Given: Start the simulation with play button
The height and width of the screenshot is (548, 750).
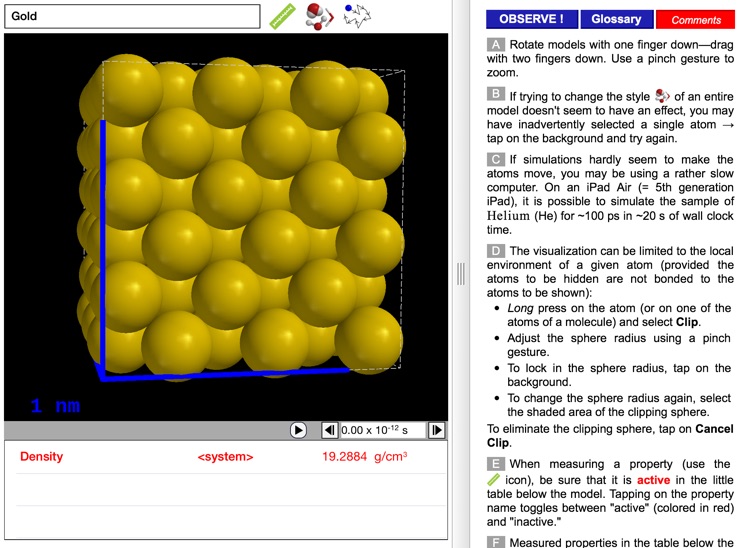Looking at the screenshot, I should (298, 430).
